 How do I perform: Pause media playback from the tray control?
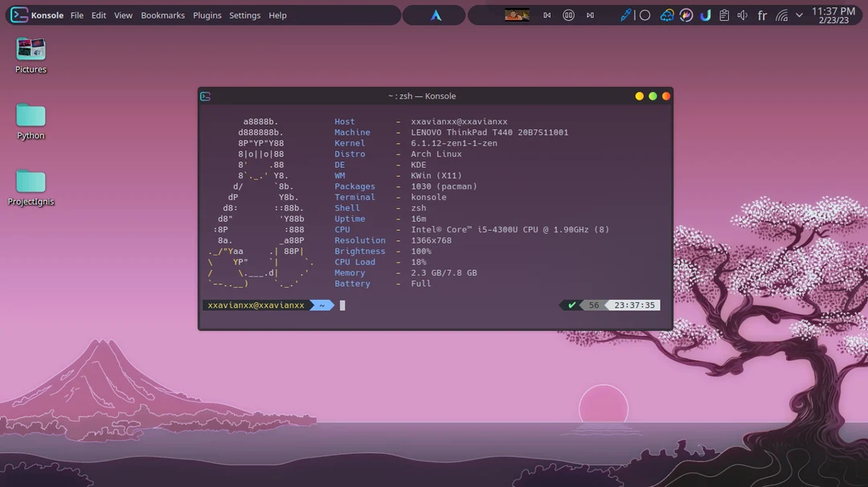[569, 14]
